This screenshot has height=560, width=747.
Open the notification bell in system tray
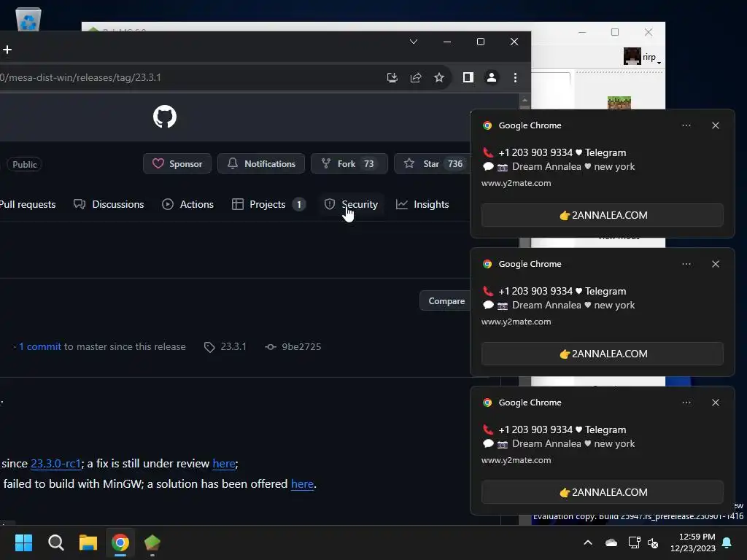727,542
